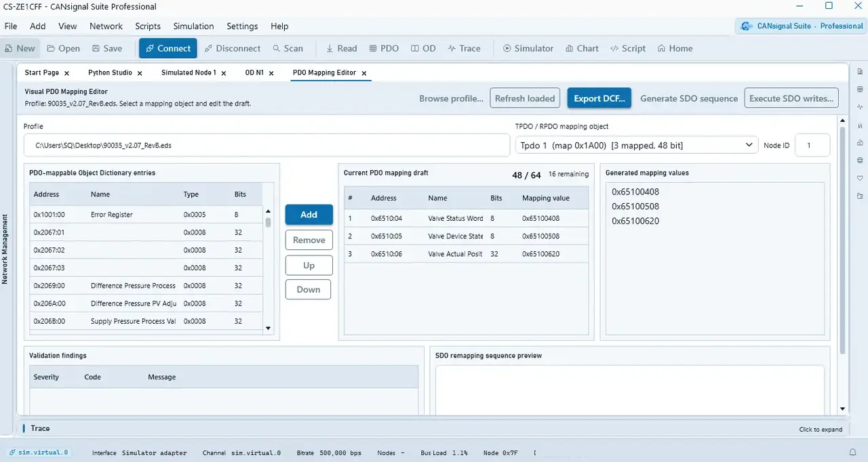Click the Read toolbar button
This screenshot has width=868, height=462.
click(341, 48)
